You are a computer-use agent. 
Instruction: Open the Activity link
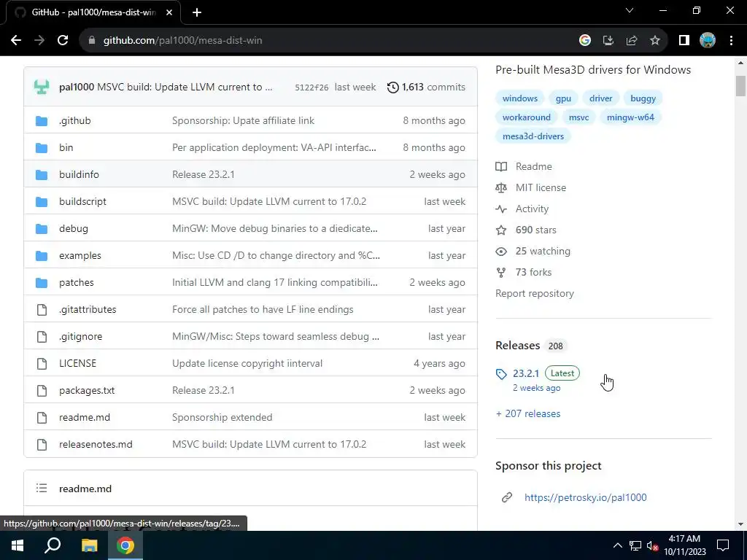(x=532, y=209)
